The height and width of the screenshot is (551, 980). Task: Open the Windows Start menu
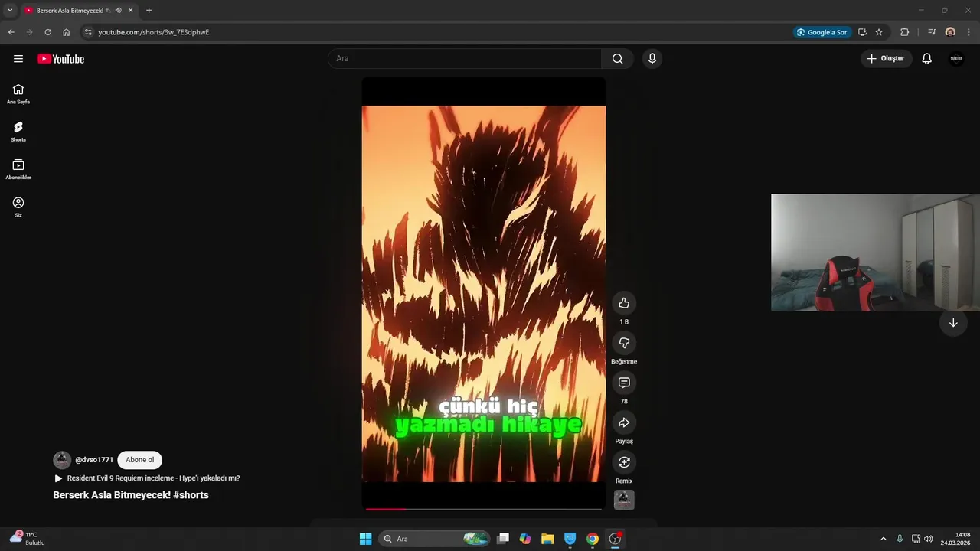[x=365, y=539]
